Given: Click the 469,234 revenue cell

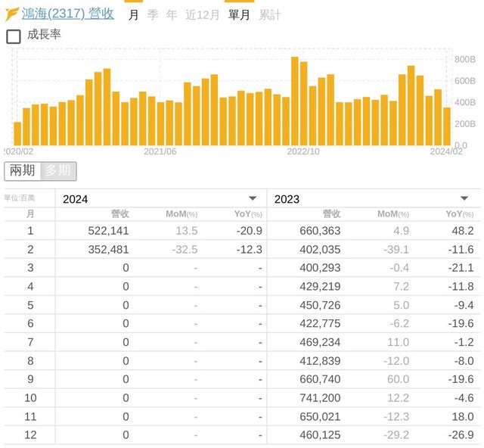Looking at the screenshot, I should click(320, 342).
